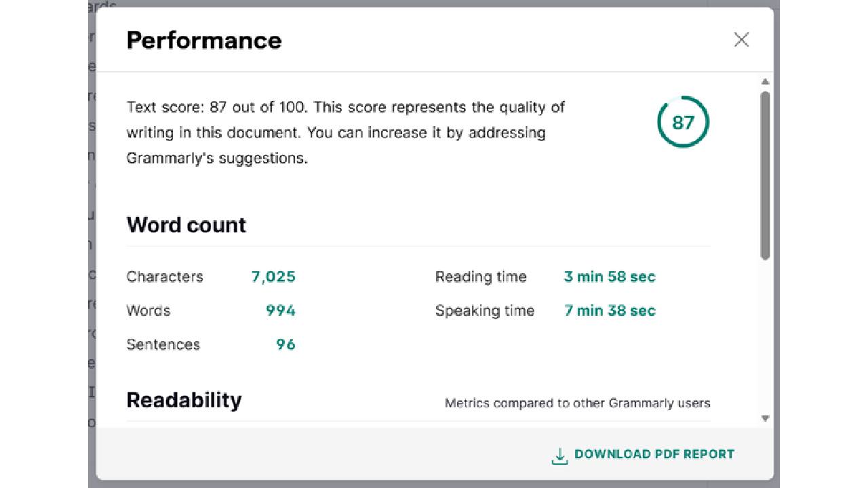Click the dialog's vertical scrollbar thumb

[765, 175]
